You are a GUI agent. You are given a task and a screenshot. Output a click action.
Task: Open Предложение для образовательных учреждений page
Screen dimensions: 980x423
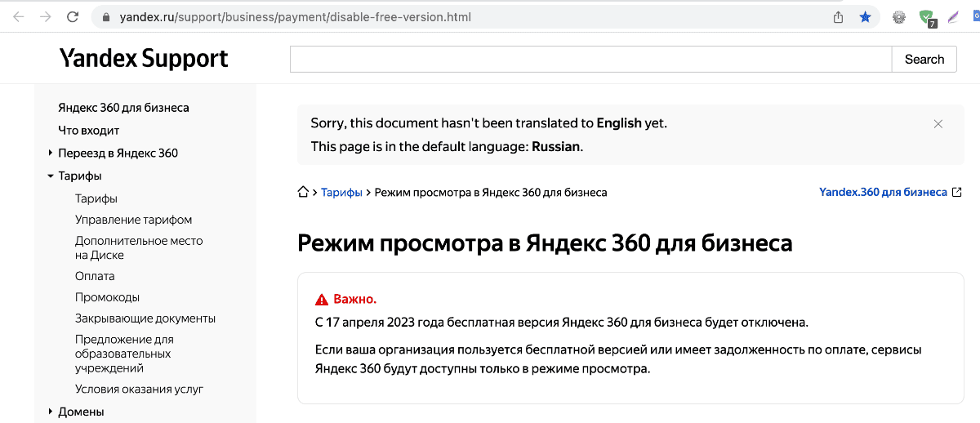[x=124, y=354]
